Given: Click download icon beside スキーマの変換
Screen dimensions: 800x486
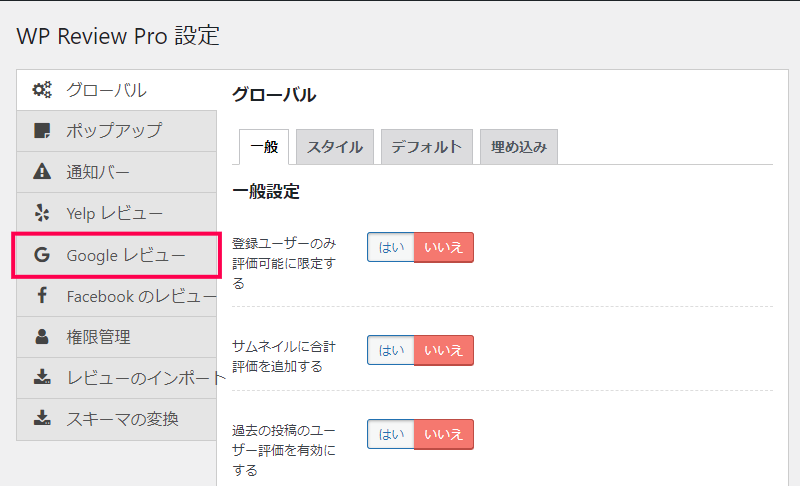Looking at the screenshot, I should pyautogui.click(x=42, y=418).
